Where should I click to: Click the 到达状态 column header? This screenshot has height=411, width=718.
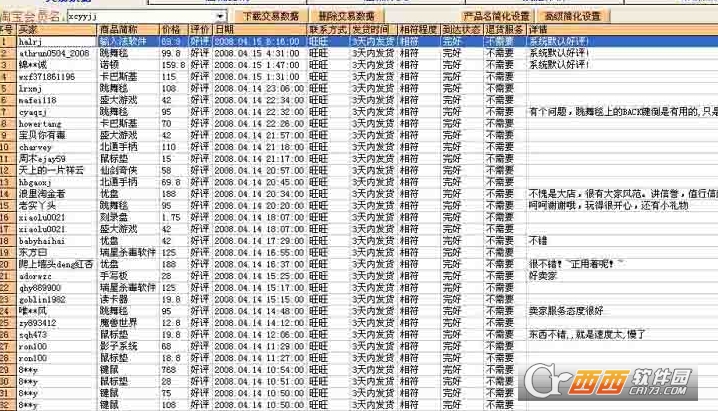[461, 30]
